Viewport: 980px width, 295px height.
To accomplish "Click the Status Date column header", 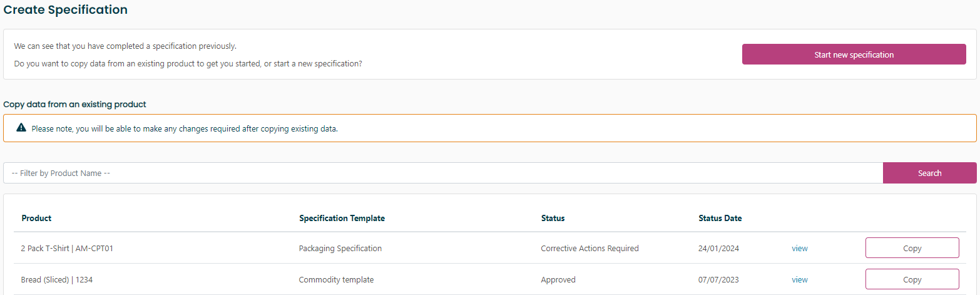I will point(720,218).
